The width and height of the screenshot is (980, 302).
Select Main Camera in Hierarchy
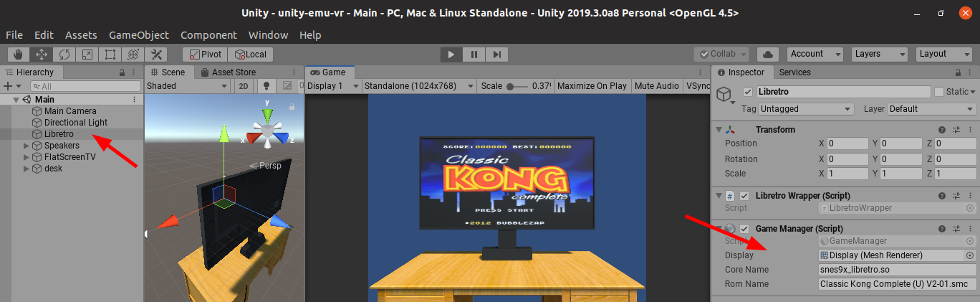pyautogui.click(x=70, y=111)
